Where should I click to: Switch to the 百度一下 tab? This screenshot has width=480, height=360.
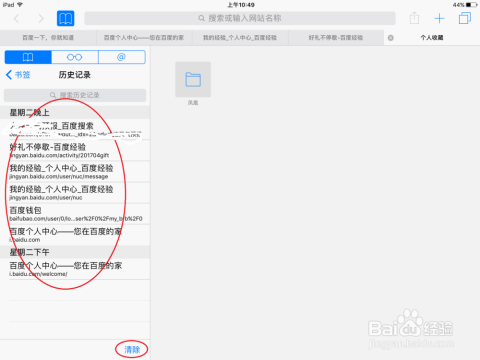[48, 38]
